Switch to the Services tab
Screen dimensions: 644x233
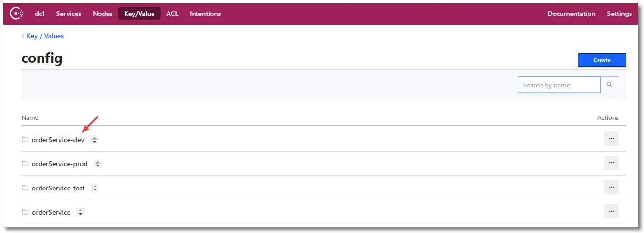click(x=69, y=14)
